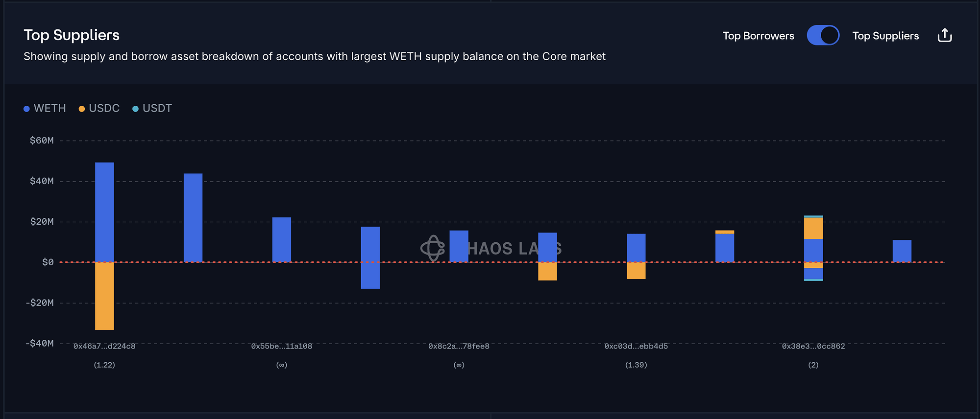Click the Chaos Labs watermark logo
Image resolution: width=980 pixels, height=419 pixels.
pyautogui.click(x=433, y=248)
